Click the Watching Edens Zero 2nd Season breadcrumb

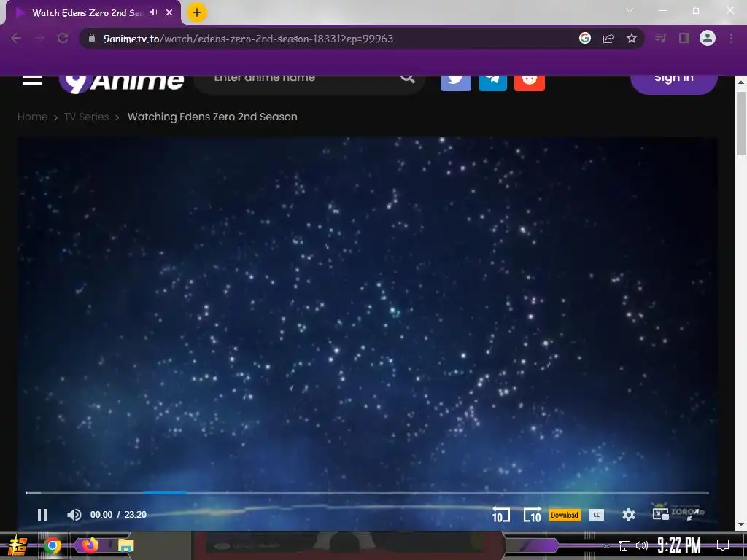(212, 117)
